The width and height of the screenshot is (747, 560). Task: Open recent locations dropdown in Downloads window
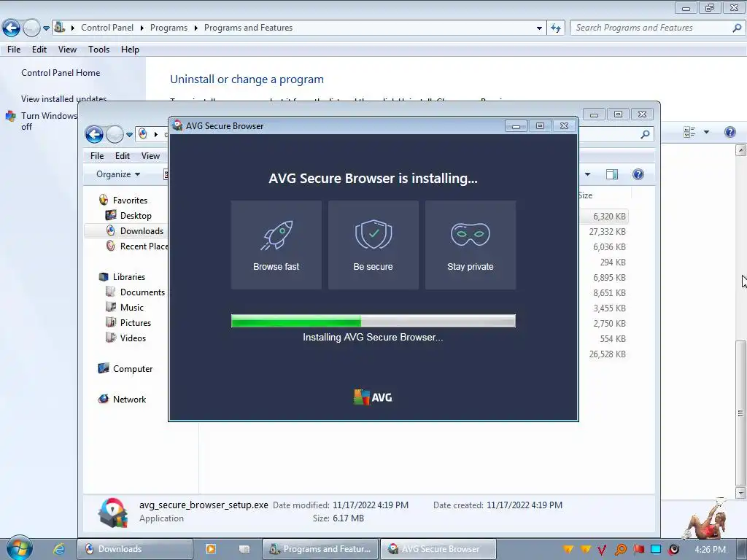[129, 135]
